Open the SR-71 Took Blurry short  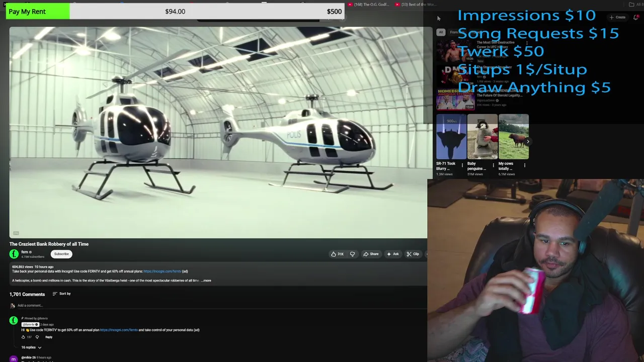click(x=451, y=137)
